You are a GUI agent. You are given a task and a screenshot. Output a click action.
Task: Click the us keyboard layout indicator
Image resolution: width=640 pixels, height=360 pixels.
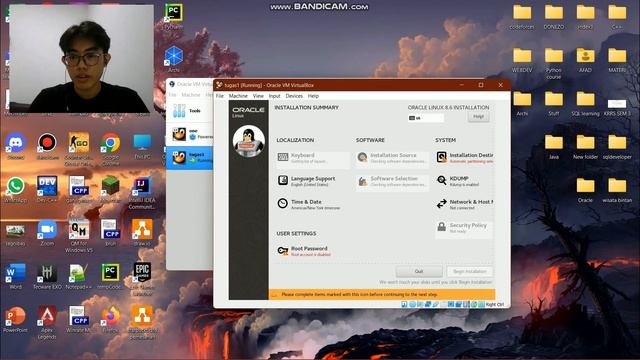click(425, 118)
